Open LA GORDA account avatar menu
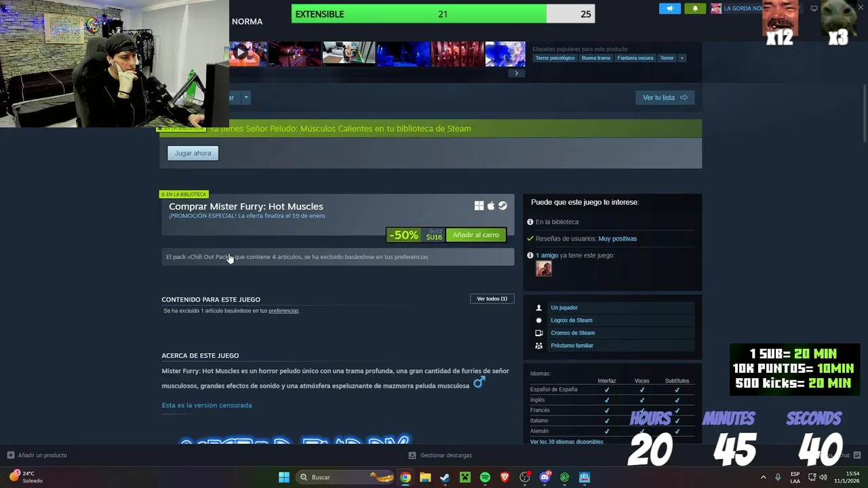The height and width of the screenshot is (488, 868). (x=716, y=8)
